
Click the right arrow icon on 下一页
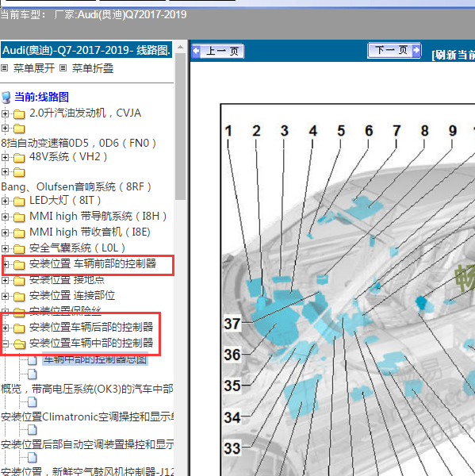(416, 50)
